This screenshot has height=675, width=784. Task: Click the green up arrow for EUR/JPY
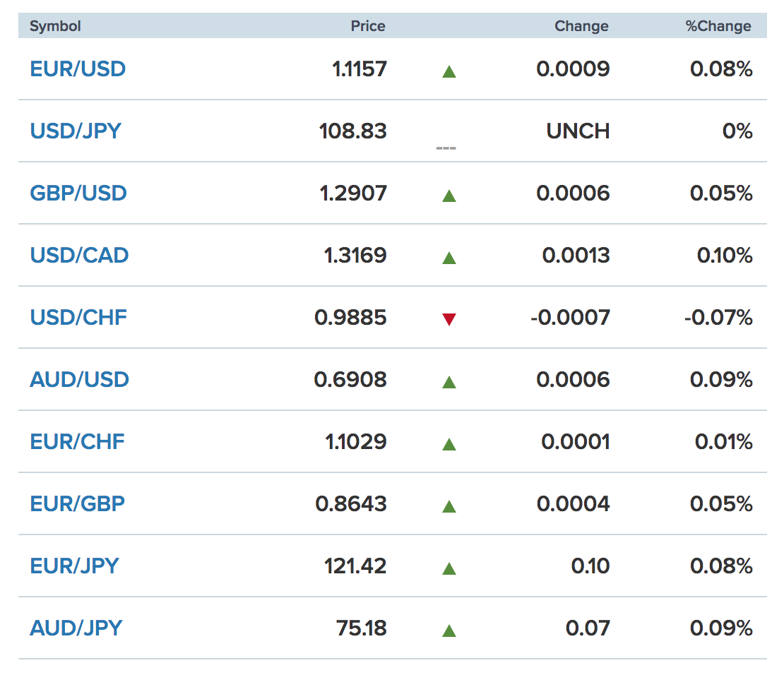coord(449,568)
